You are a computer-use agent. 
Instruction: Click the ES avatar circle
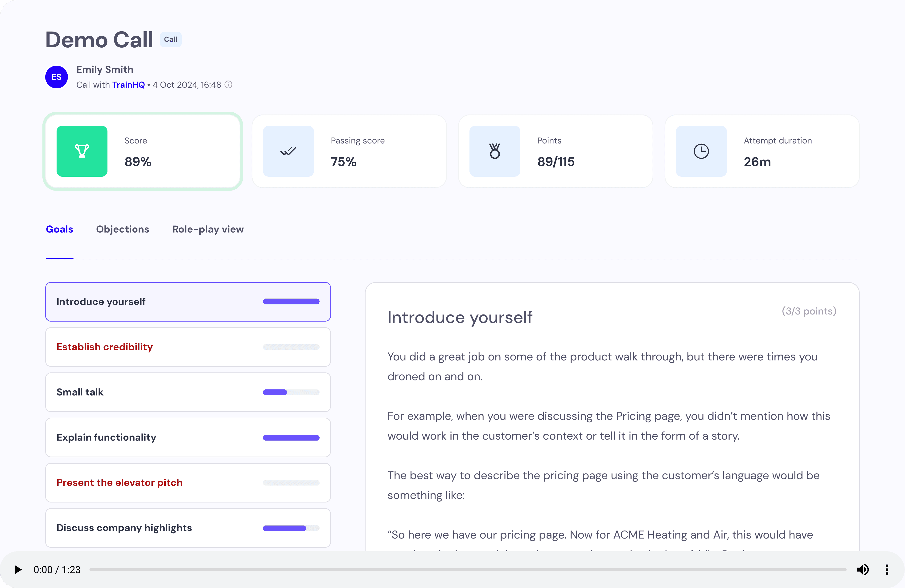coord(57,77)
